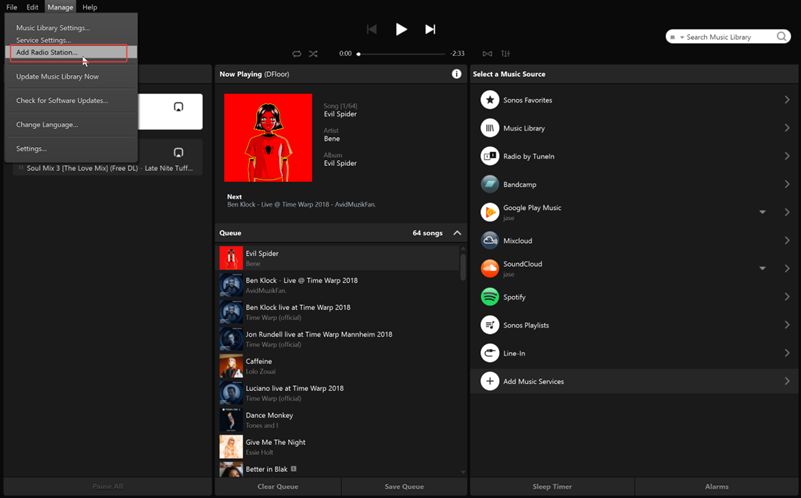The image size is (801, 498).
Task: Open Google Play Music account dropdown
Action: (762, 212)
